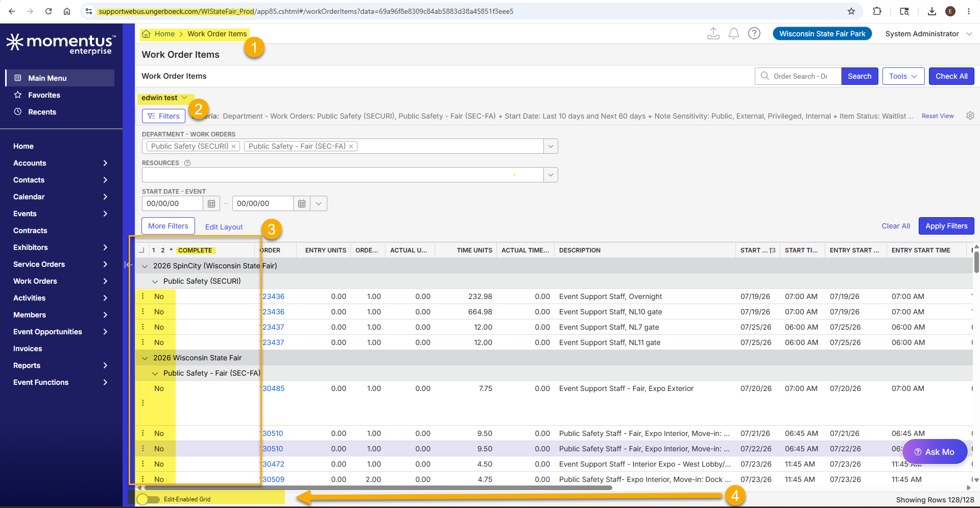Open row menu for NL10 gate item
Screen dimensions: 980x508
coord(143,311)
